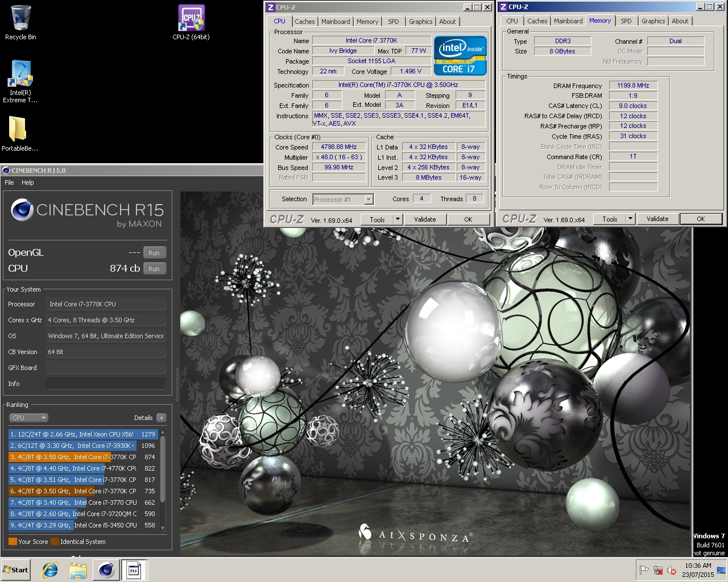Click the orange Your Score legend swatch
Viewport: 728px width, 582px height.
pos(13,542)
